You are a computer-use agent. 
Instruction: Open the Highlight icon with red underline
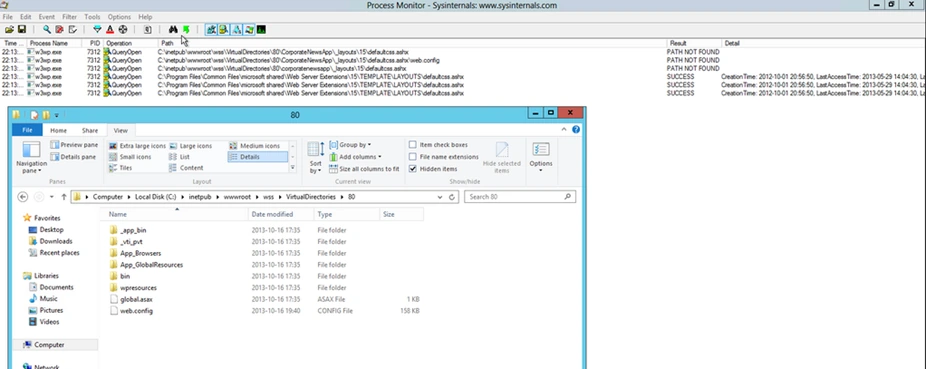click(x=110, y=30)
